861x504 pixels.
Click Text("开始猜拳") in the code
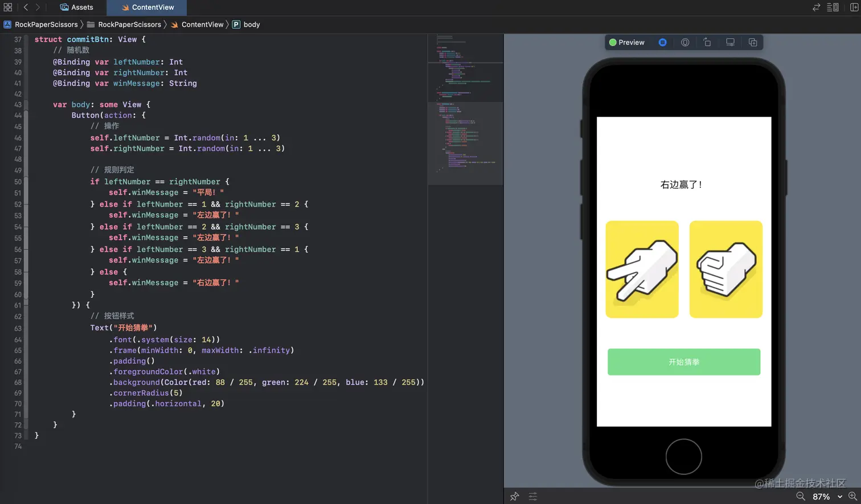[x=124, y=327]
